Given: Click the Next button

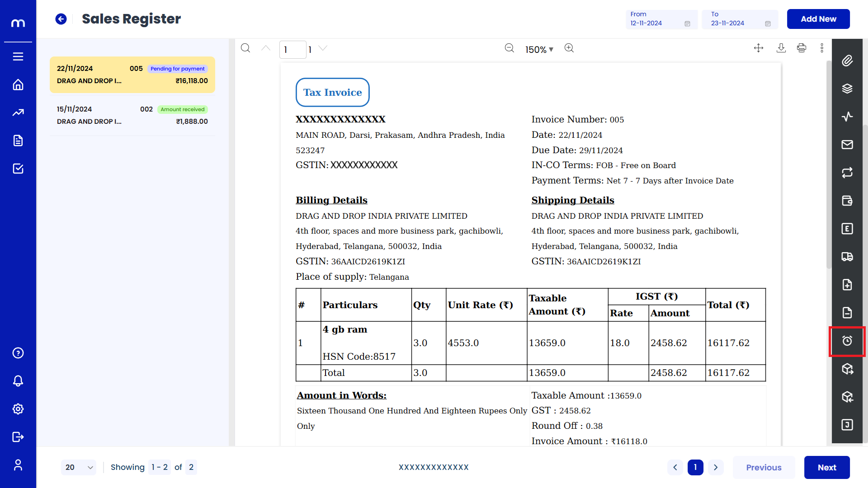Looking at the screenshot, I should tap(827, 467).
